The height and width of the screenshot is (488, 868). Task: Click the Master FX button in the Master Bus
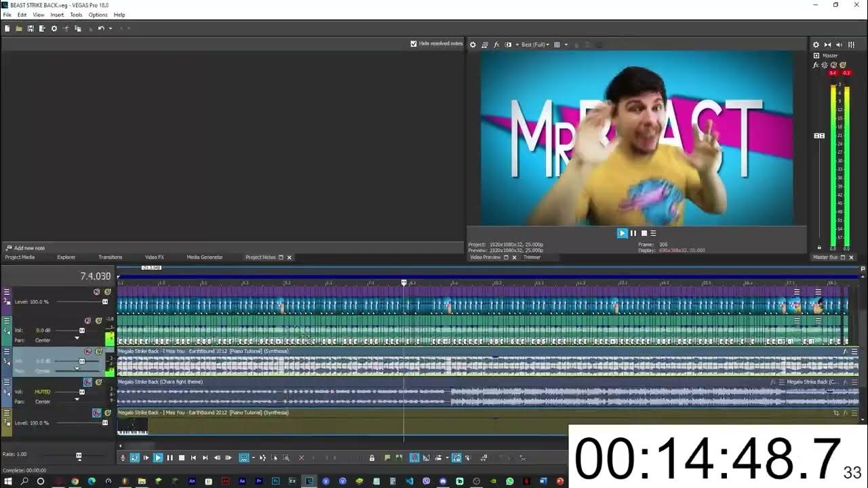[816, 65]
